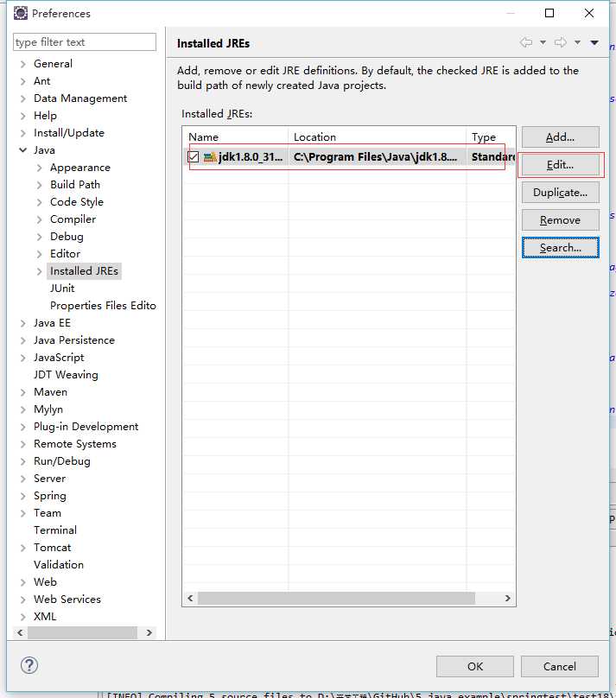Select the Run/Debug tree item
The height and width of the screenshot is (698, 616).
pyautogui.click(x=62, y=461)
